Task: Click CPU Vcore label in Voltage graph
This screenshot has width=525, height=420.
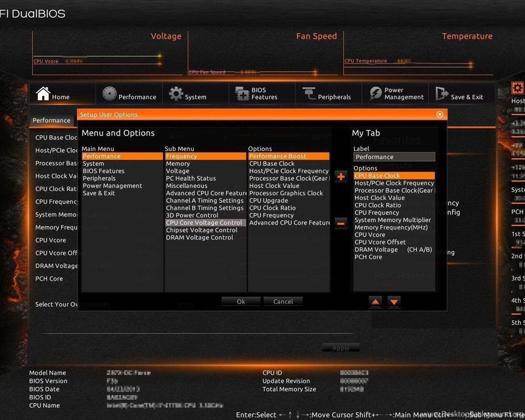Action: [x=46, y=61]
